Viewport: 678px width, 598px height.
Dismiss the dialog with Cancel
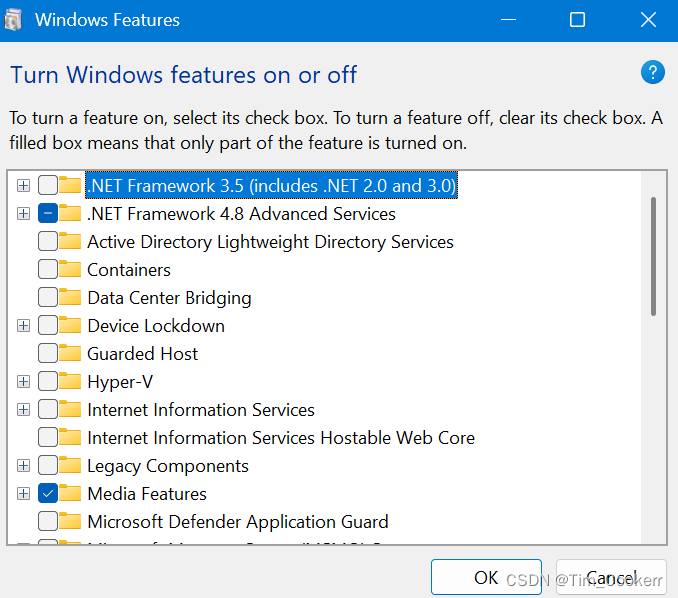(611, 577)
